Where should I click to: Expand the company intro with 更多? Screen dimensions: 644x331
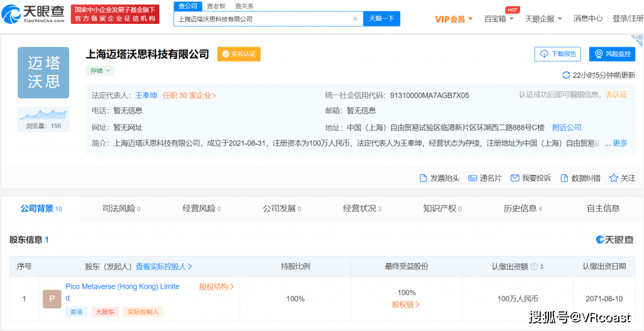click(620, 143)
